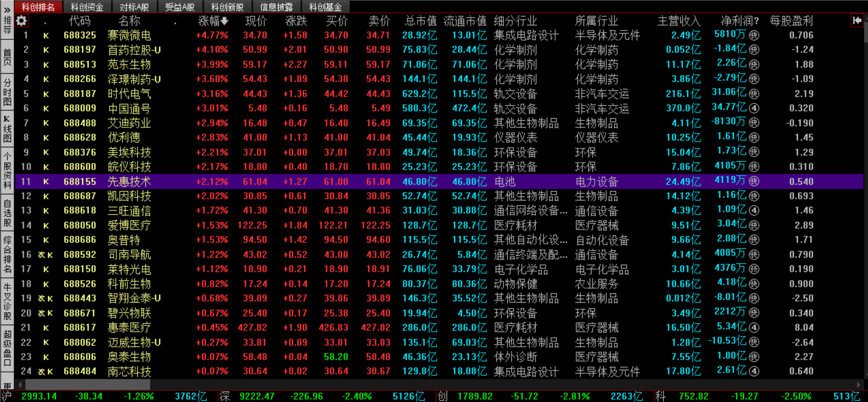Screen dimensions: 868x402
Task: Click the circle icon beside 2212万
Action: (754, 313)
